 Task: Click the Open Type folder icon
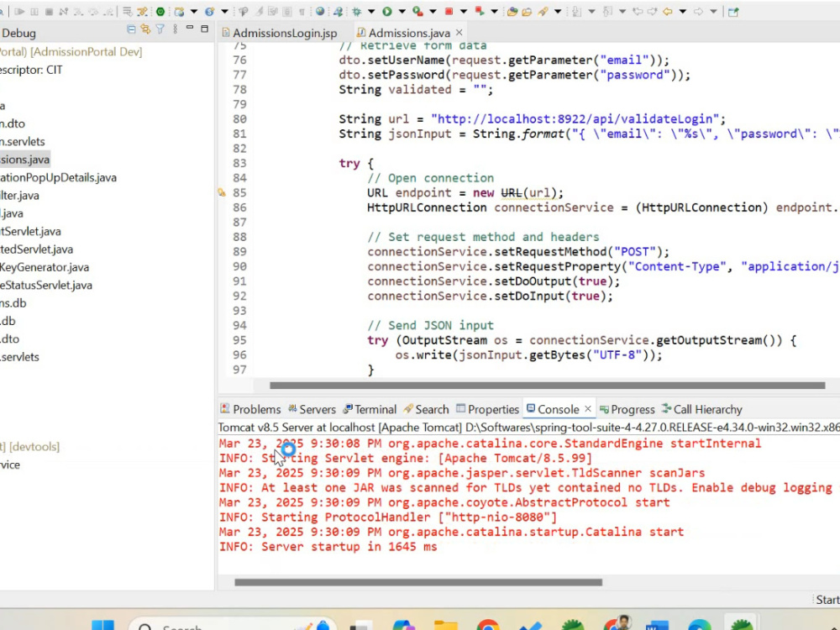tap(512, 11)
